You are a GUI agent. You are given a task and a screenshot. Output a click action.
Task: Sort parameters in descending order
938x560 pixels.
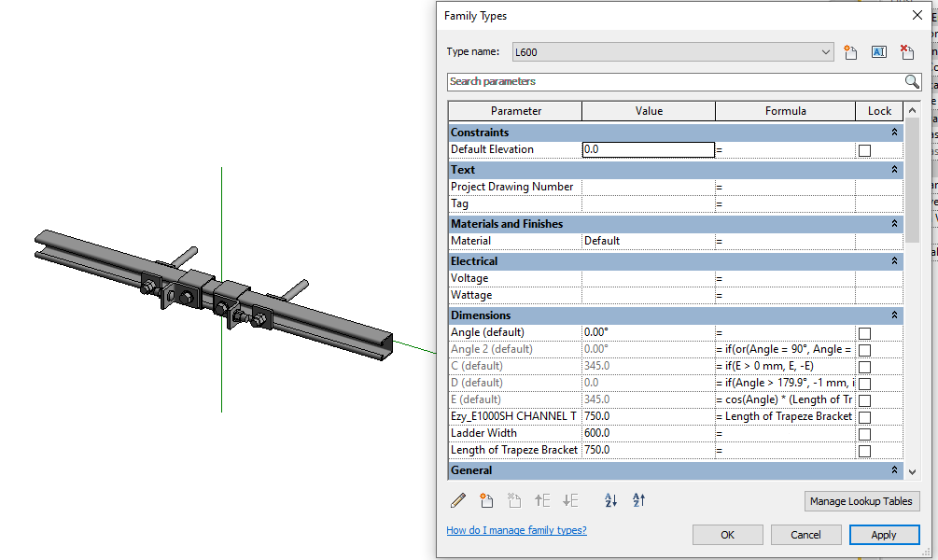click(639, 500)
